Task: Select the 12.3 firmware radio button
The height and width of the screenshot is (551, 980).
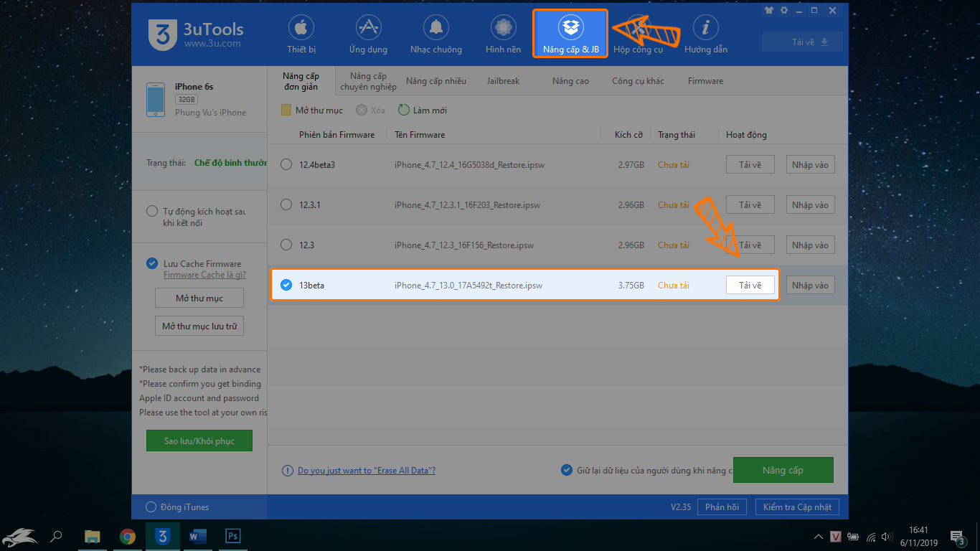Action: 286,245
